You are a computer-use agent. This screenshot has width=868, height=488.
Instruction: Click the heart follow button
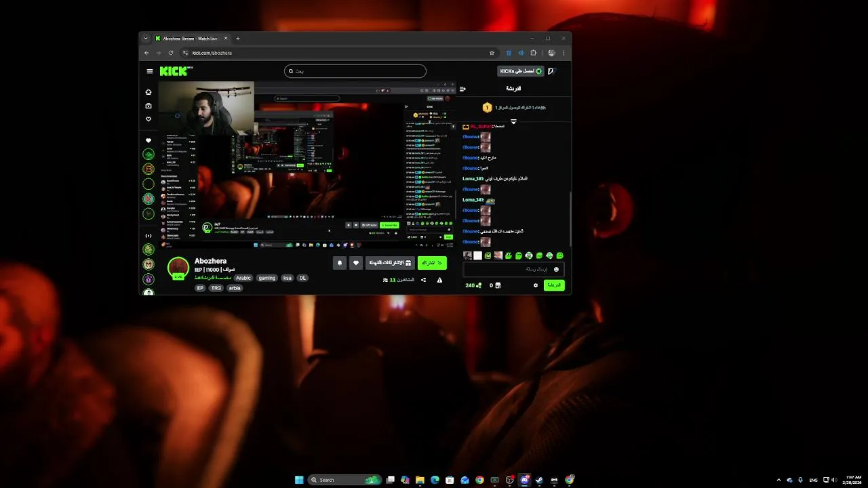355,263
